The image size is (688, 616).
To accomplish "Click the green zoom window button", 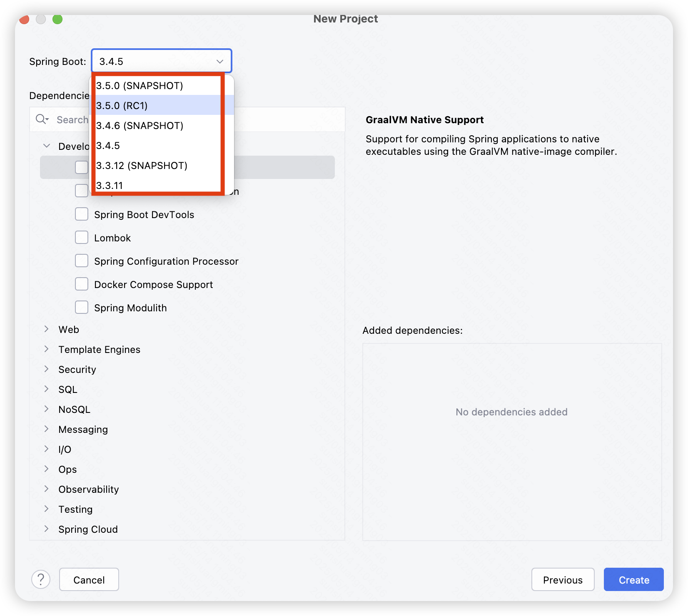I will click(57, 19).
